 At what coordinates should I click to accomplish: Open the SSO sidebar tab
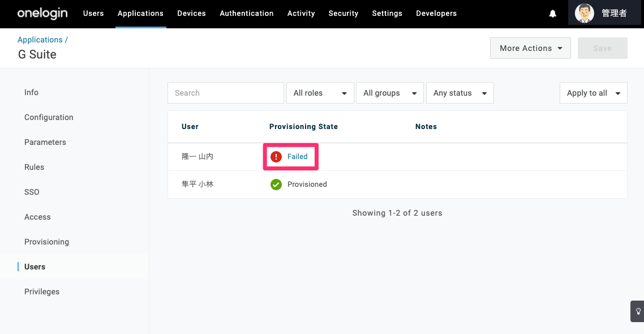click(32, 192)
